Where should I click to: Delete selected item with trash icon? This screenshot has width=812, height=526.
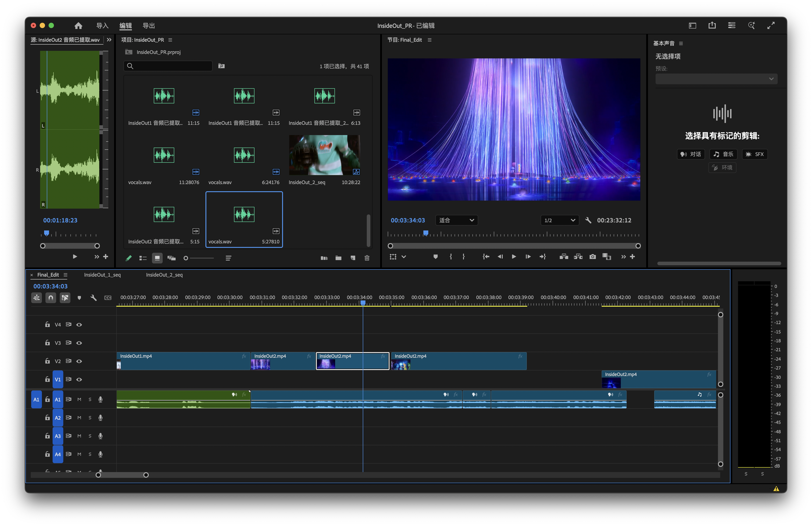[367, 258]
